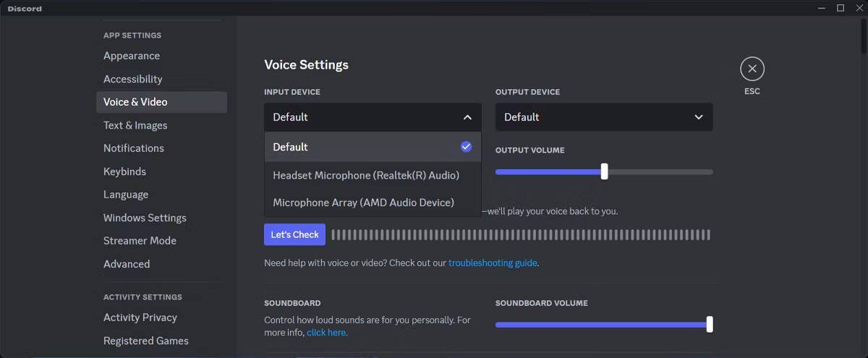868x358 pixels.
Task: Select Voice & Video settings tab
Action: pos(161,102)
